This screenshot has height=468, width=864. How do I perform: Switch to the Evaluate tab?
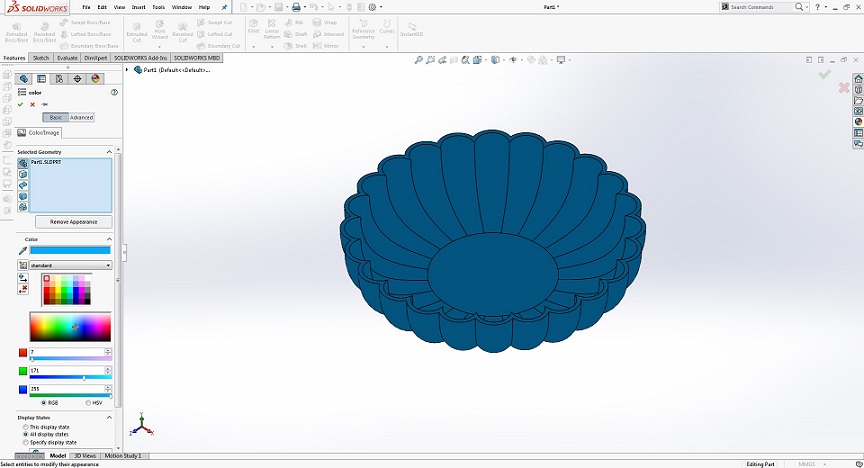68,58
